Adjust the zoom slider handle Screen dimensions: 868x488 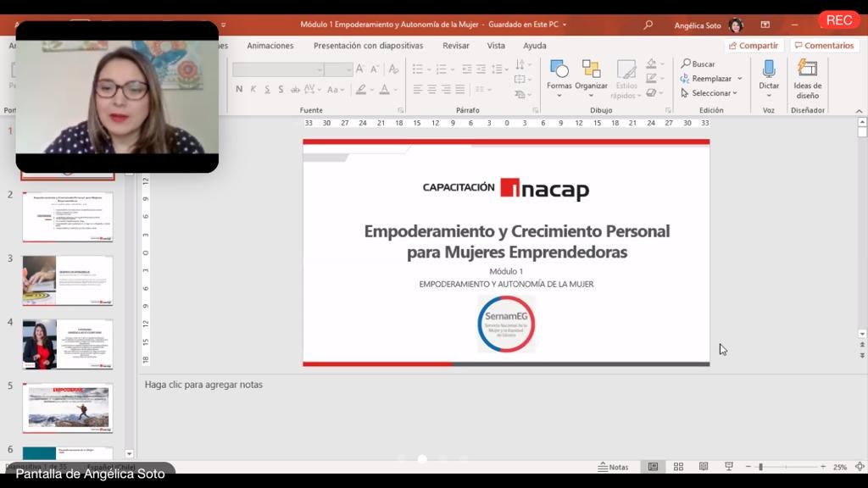[x=761, y=467]
